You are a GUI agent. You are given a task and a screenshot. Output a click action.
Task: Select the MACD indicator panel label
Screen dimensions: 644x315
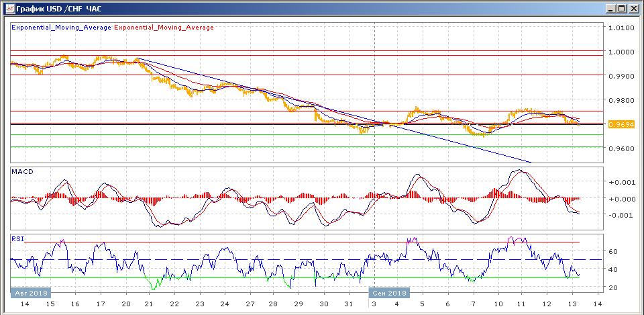(x=22, y=173)
